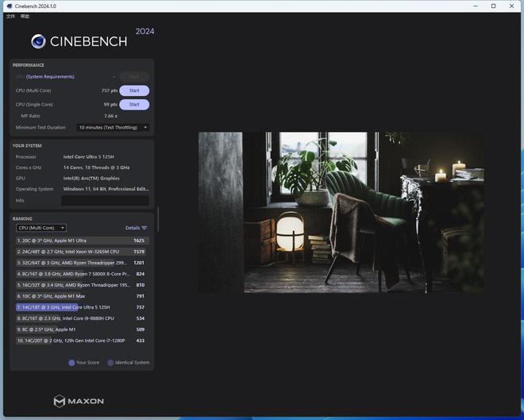The height and width of the screenshot is (420, 524).
Task: Select the 8C Apple M1 ranking row
Action: (83, 329)
